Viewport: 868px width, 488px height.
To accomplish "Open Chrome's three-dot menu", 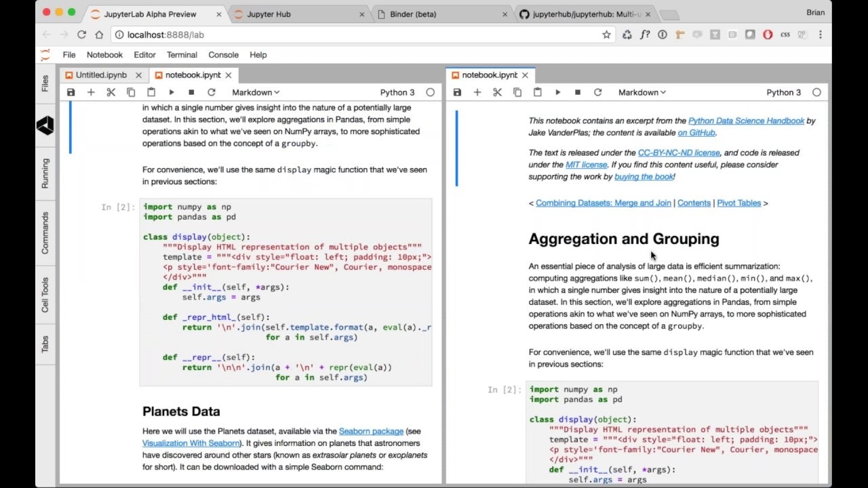I will (x=821, y=34).
